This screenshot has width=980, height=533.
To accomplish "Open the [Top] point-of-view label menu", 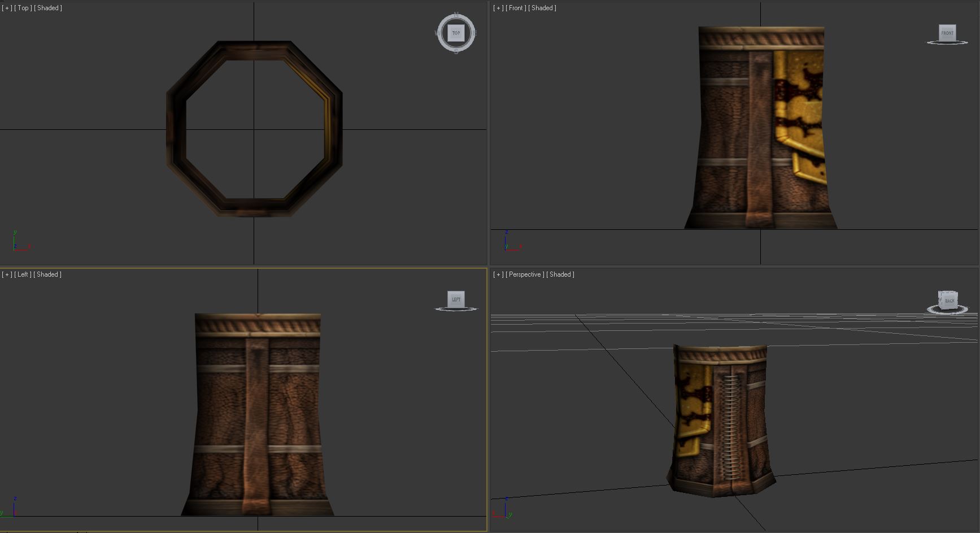I will click(x=23, y=8).
